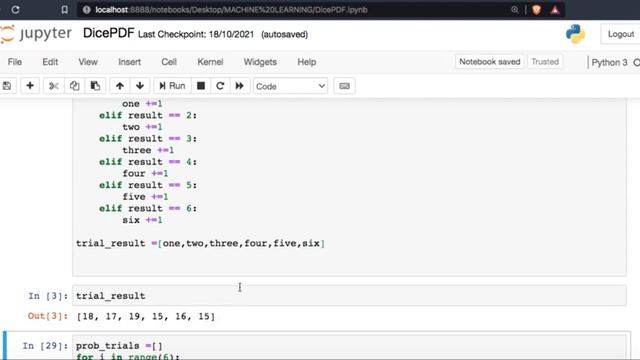The width and height of the screenshot is (640, 360).
Task: Click the Brave rewards triangle icon
Action: coord(555,10)
